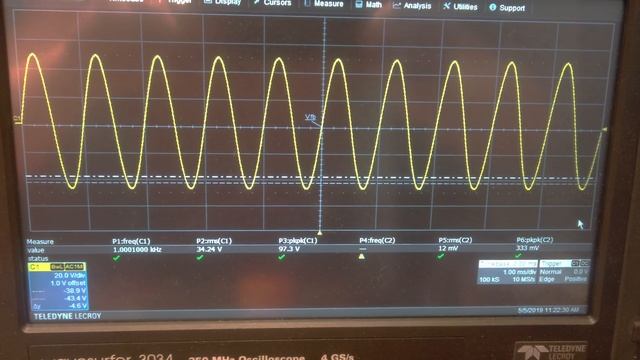Open the Timebase descriptor box

point(507,271)
